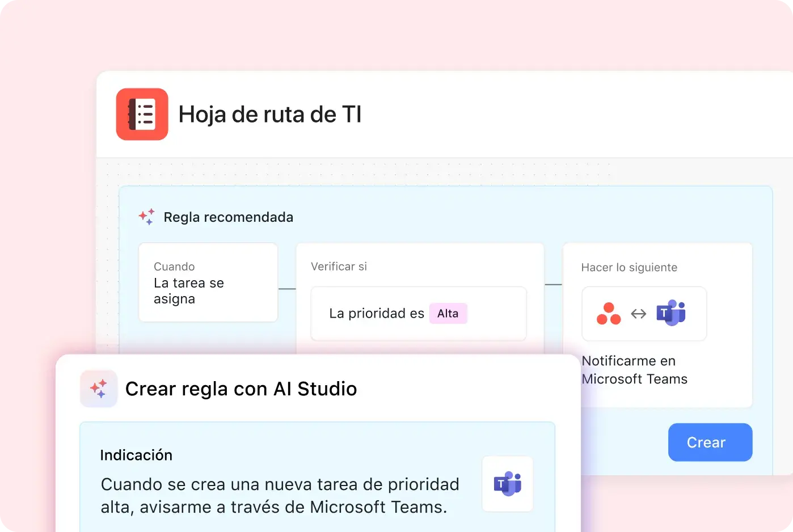The width and height of the screenshot is (793, 532).
Task: Select the Alta priority tag
Action: [x=448, y=314]
